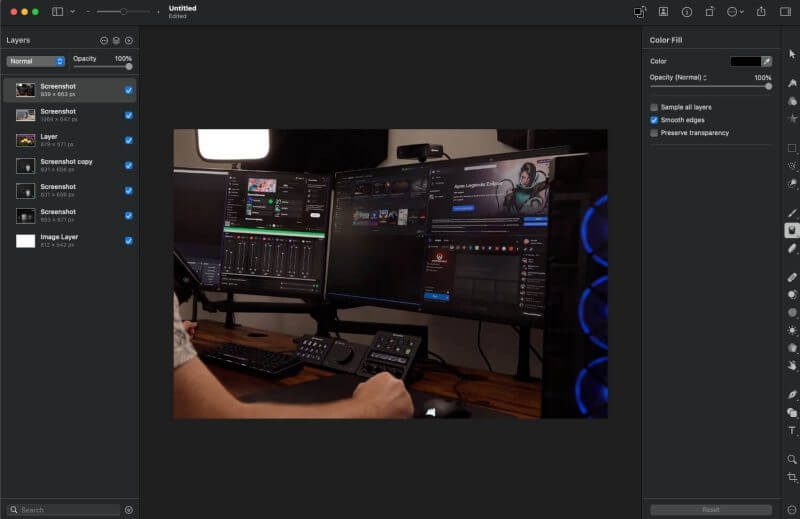
Task: Open the circled-arrow options icon in Layers header
Action: [129, 40]
